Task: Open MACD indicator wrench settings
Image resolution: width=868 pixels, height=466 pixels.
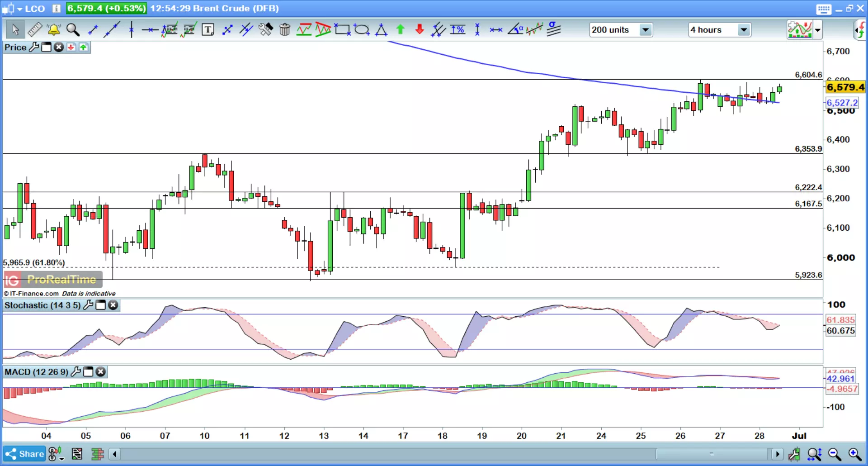Action: click(76, 372)
